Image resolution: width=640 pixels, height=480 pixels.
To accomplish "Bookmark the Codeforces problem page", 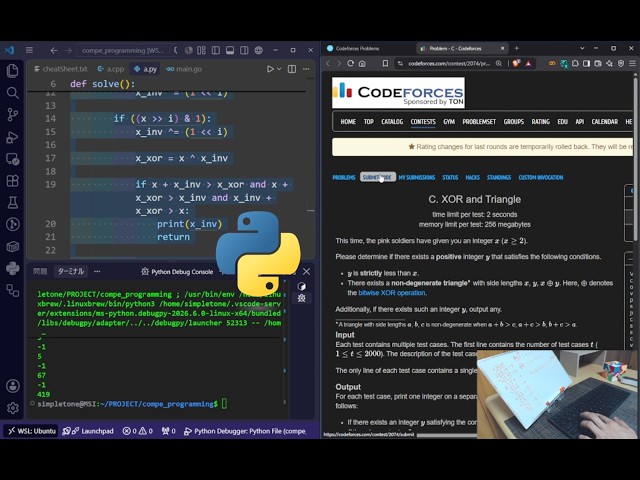I will tap(385, 63).
